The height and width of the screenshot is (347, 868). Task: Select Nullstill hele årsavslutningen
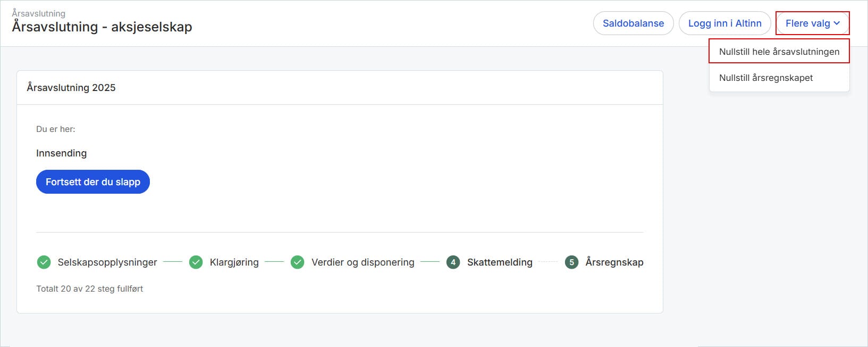click(x=779, y=52)
